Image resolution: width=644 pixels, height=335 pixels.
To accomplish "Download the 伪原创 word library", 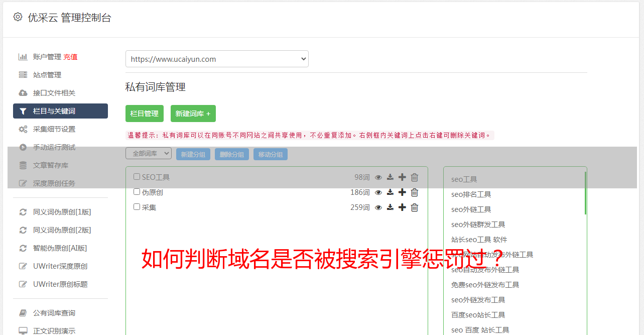I will [390, 192].
